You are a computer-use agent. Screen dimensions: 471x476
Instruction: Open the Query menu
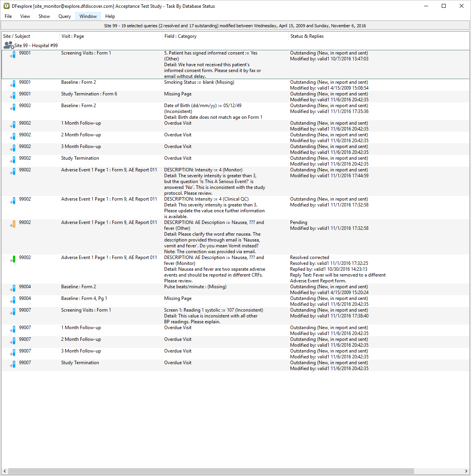[64, 16]
